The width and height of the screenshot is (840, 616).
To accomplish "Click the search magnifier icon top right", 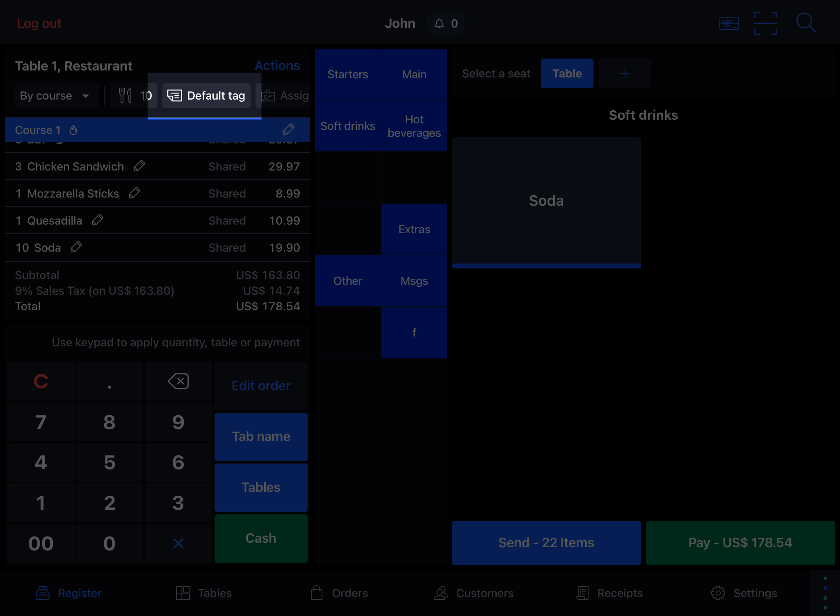I will pyautogui.click(x=807, y=23).
